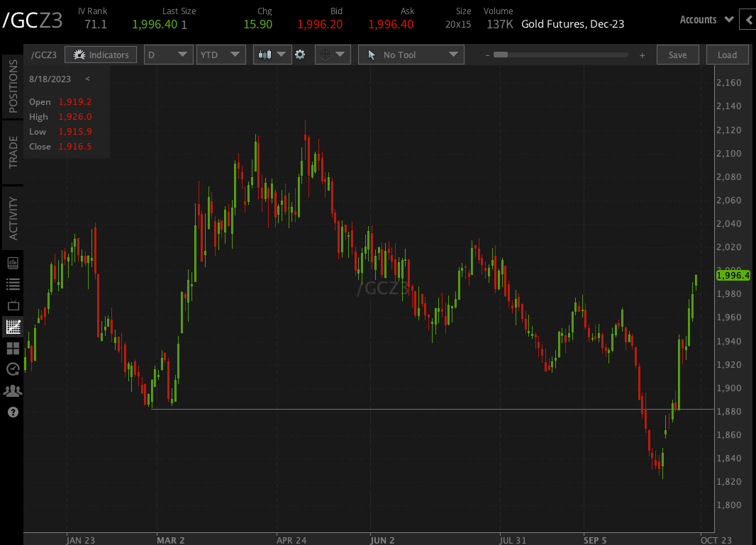The image size is (756, 545).
Task: Click the chart zoom slider handle
Action: (x=501, y=55)
